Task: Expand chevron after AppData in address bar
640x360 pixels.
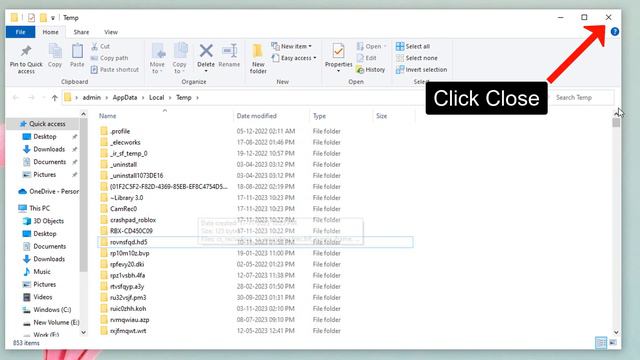Action: [143, 98]
